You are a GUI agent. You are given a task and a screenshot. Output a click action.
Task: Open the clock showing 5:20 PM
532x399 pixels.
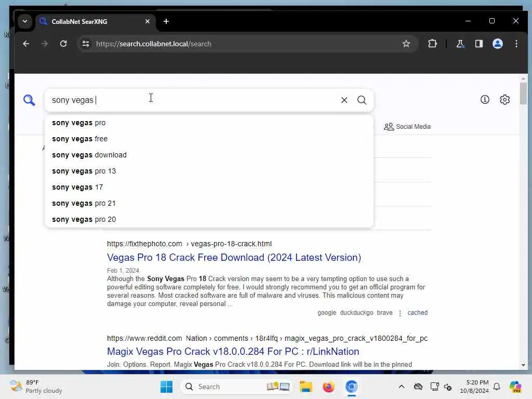coord(474,387)
